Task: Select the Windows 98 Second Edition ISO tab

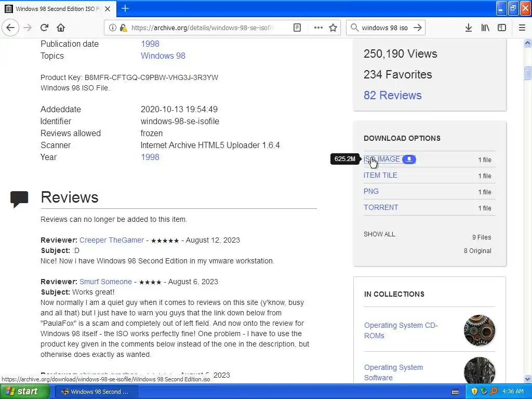Action: click(x=58, y=9)
